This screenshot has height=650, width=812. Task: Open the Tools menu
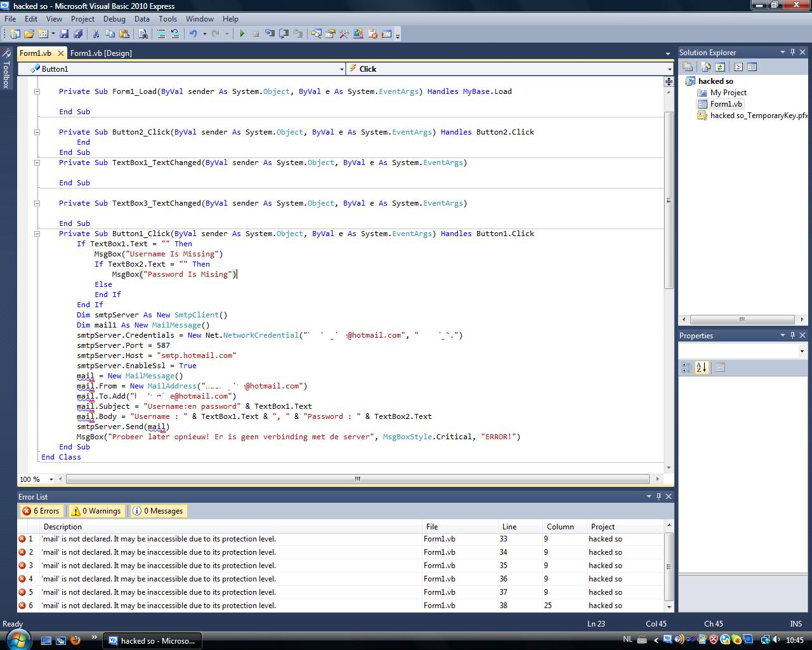(x=167, y=19)
